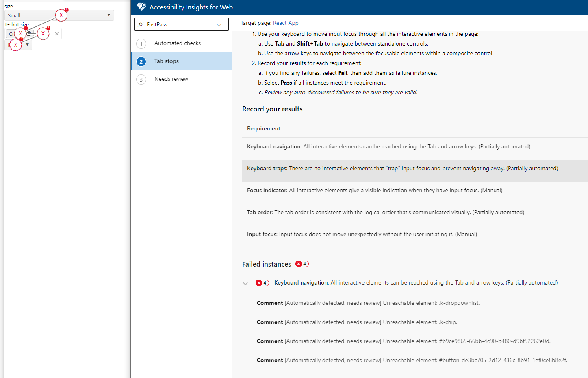This screenshot has height=378, width=588.
Task: Click the Tab order requirement row
Action: click(385, 213)
